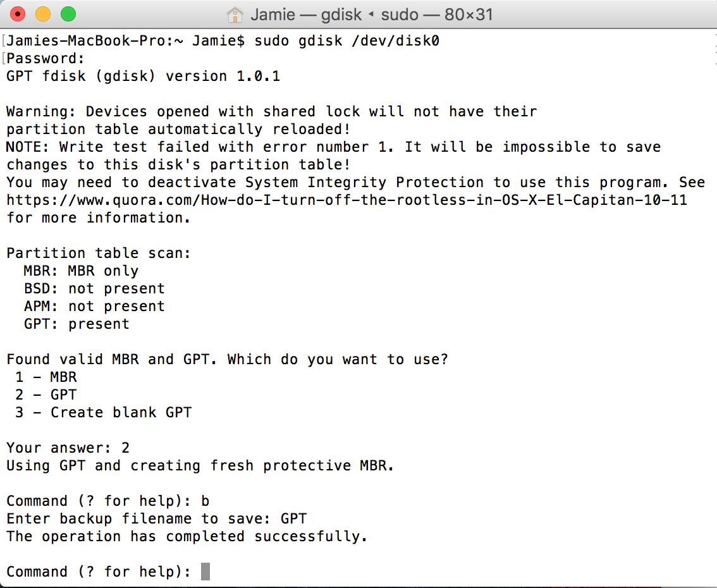
Task: Click the 'Your answer: 2' line
Action: pos(68,448)
